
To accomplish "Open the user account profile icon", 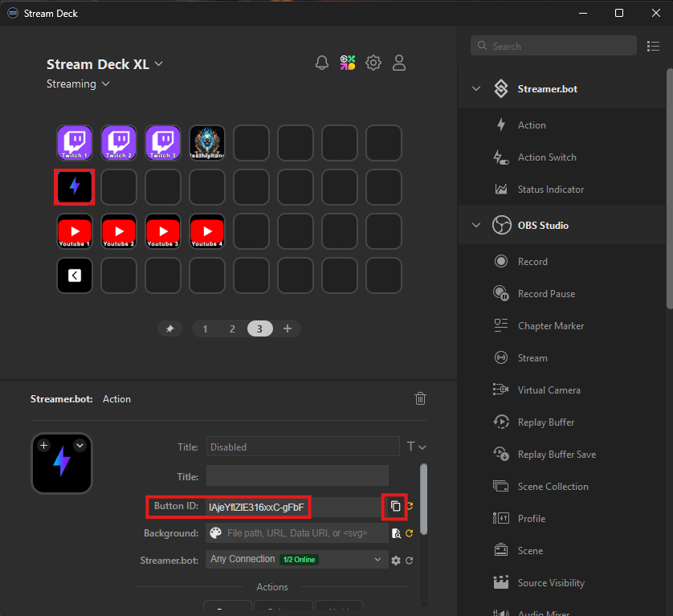I will click(x=399, y=63).
